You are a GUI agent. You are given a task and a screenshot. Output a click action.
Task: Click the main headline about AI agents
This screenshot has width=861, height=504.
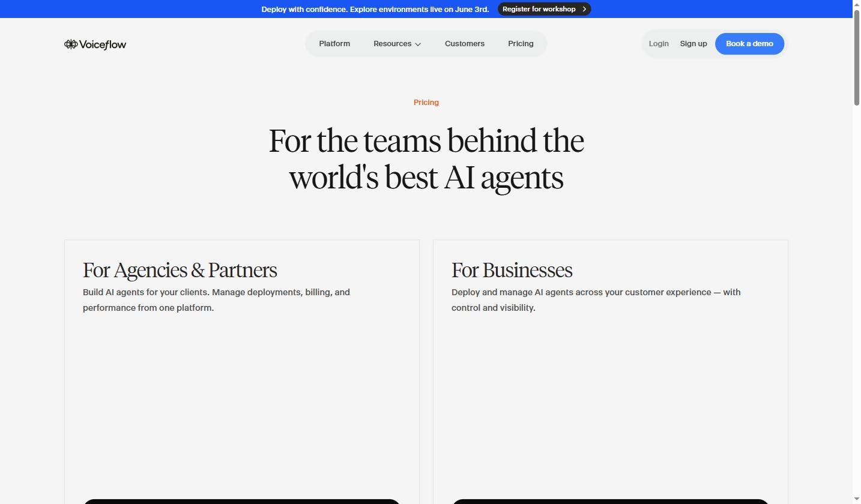pos(426,159)
